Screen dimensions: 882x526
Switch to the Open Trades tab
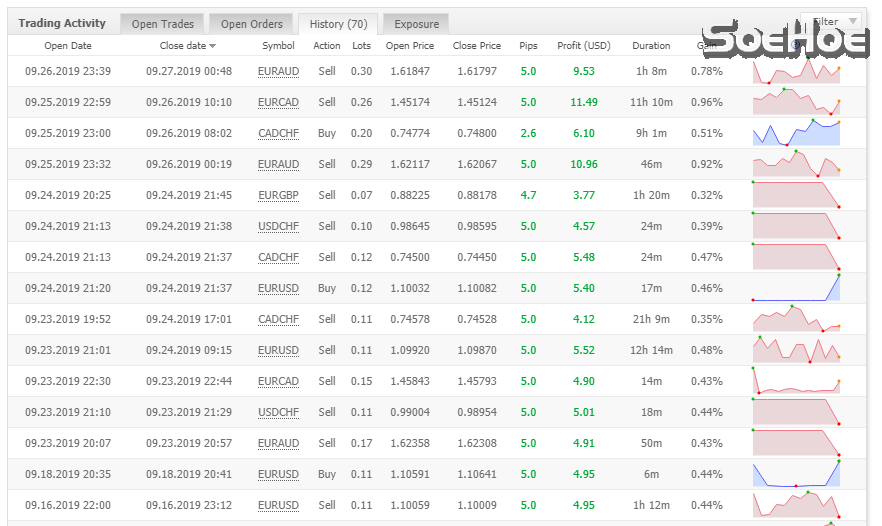click(x=162, y=24)
